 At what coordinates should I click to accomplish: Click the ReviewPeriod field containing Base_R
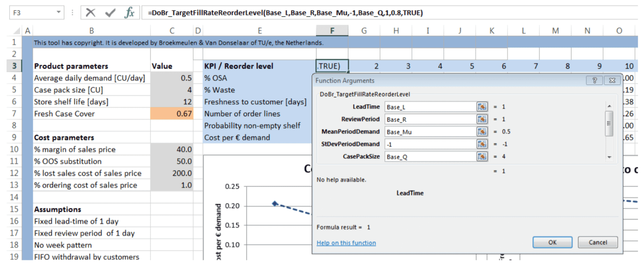pyautogui.click(x=431, y=119)
